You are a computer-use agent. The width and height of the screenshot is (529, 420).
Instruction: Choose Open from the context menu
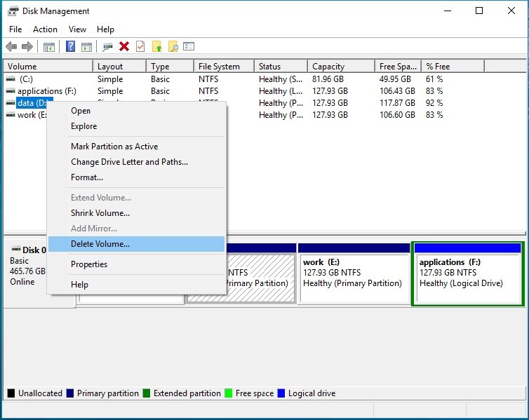(136, 111)
